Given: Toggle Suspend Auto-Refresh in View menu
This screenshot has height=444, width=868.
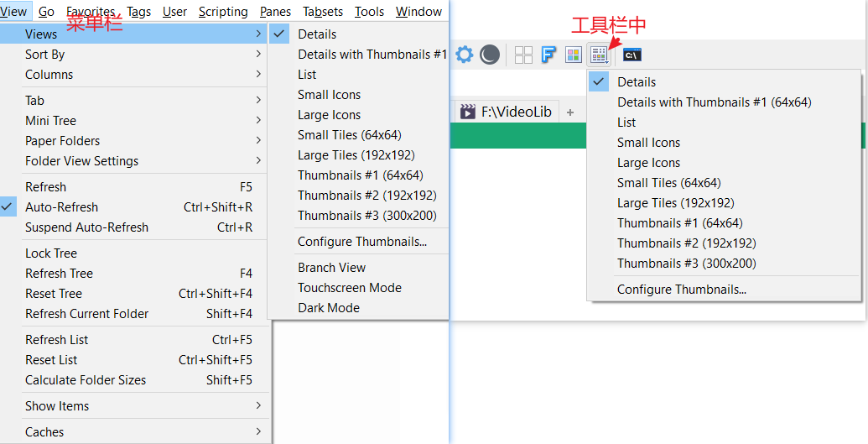Looking at the screenshot, I should point(133,227).
